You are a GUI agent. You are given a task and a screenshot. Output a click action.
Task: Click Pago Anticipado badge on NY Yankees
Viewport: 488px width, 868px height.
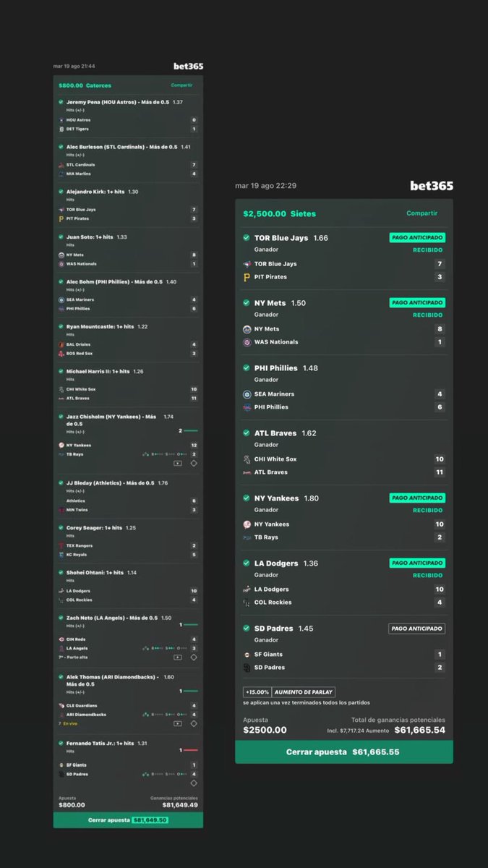coord(417,498)
